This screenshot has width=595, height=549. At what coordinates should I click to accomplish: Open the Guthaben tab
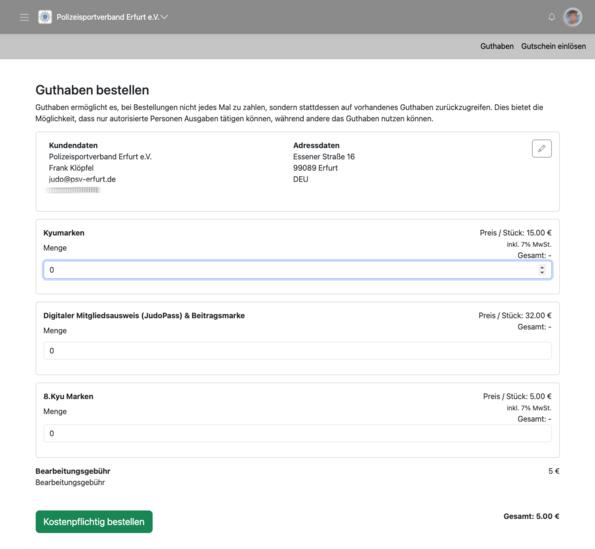point(497,46)
